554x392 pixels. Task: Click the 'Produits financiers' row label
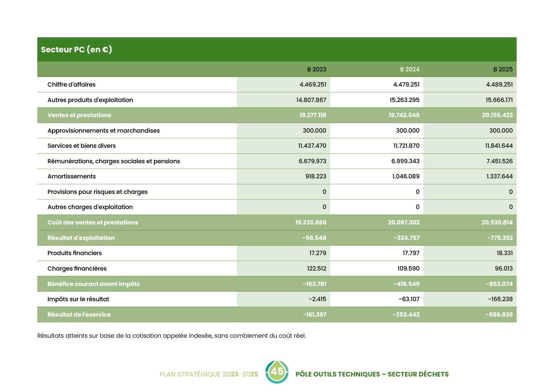point(74,253)
